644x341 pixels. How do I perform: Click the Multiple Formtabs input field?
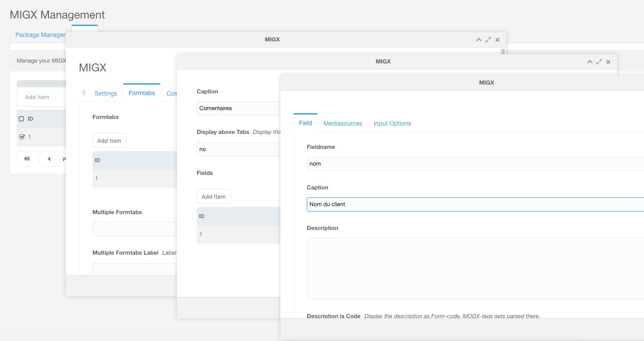(135, 229)
